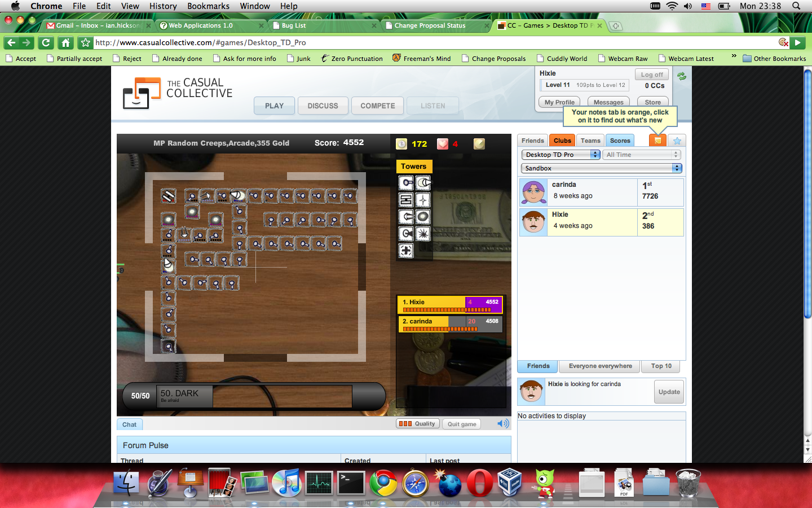Open the Sandbox mode dropdown
Image resolution: width=812 pixels, height=508 pixels.
(x=601, y=168)
